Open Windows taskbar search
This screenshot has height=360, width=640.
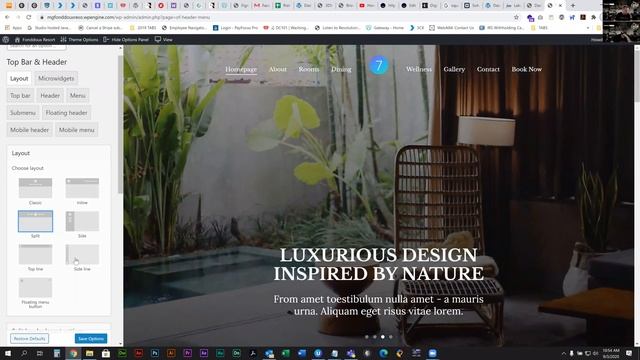coord(24,353)
